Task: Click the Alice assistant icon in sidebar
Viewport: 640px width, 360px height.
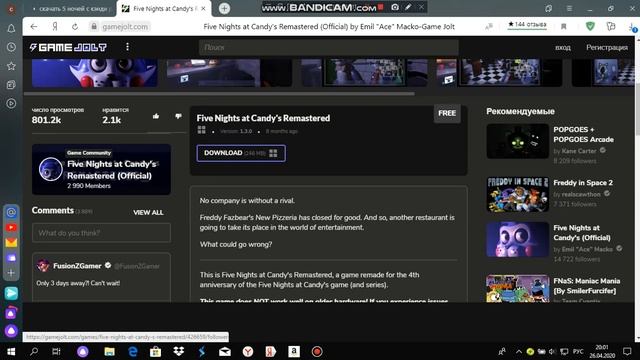Action: (11, 331)
